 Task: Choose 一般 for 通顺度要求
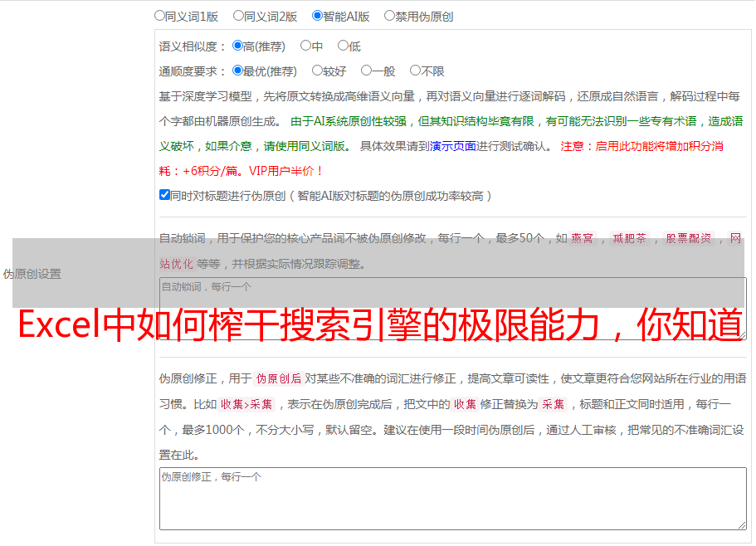(366, 71)
